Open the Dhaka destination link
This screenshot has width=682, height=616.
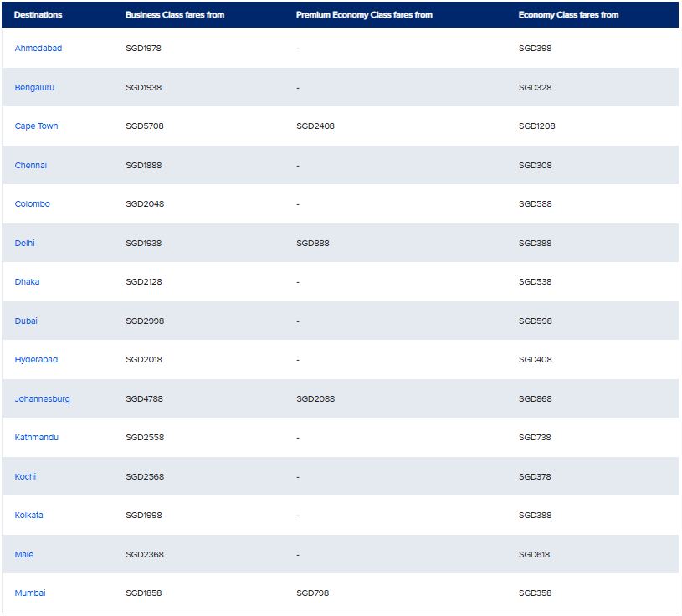click(x=27, y=282)
